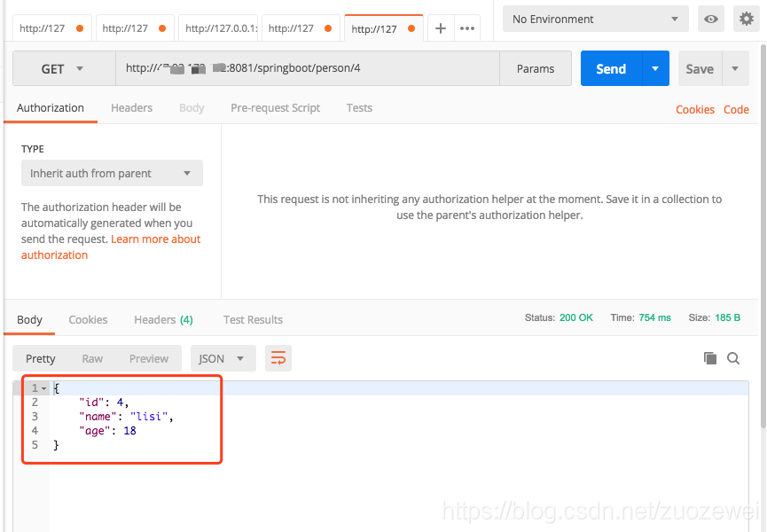Click the 200 OK status value

[576, 317]
